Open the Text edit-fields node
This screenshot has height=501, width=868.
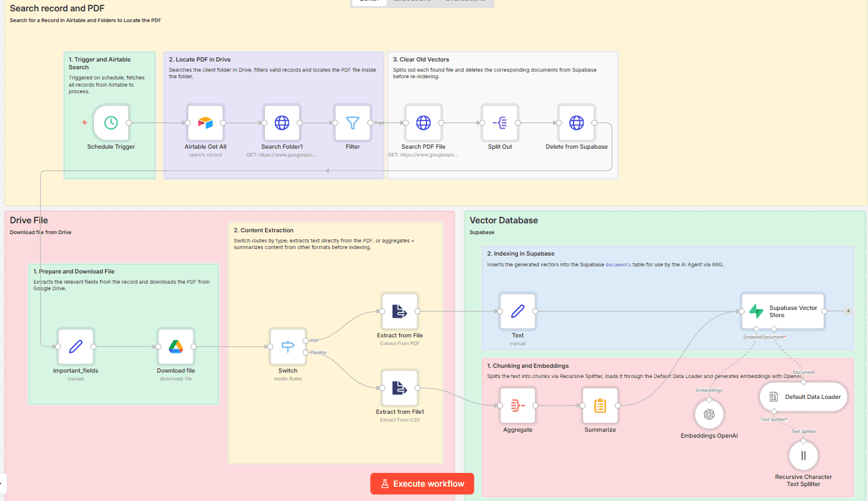coord(518,311)
